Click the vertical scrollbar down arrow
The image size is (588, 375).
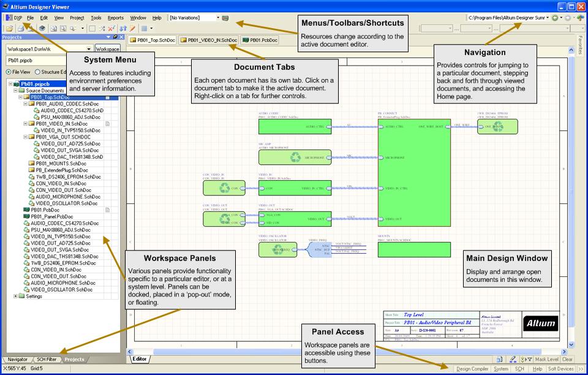coord(571,344)
